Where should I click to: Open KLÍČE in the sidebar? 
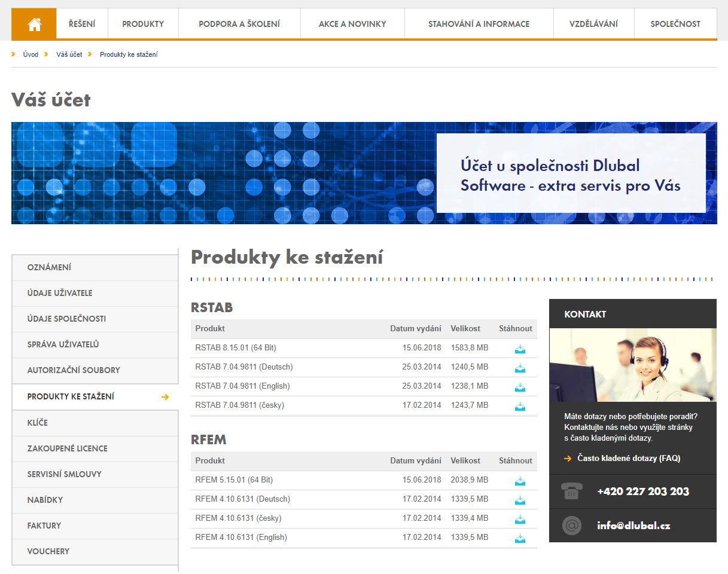95,423
